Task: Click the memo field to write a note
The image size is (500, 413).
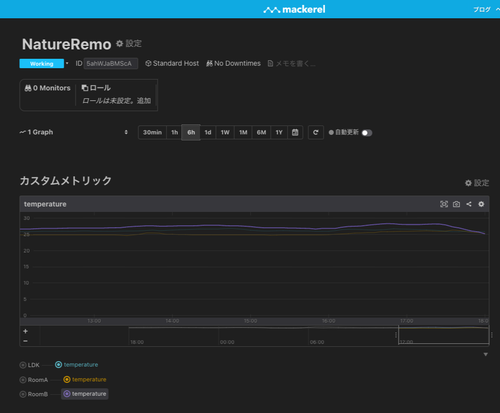Action: [291, 64]
